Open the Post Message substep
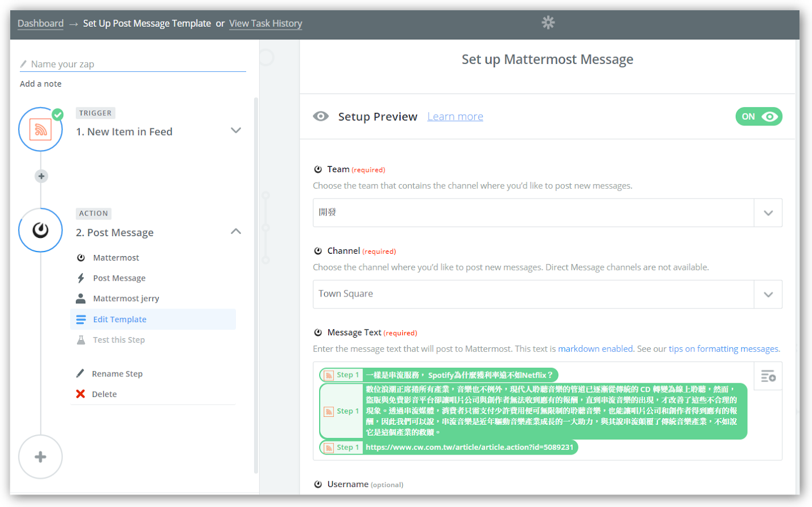Image resolution: width=812 pixels, height=507 pixels. [119, 278]
